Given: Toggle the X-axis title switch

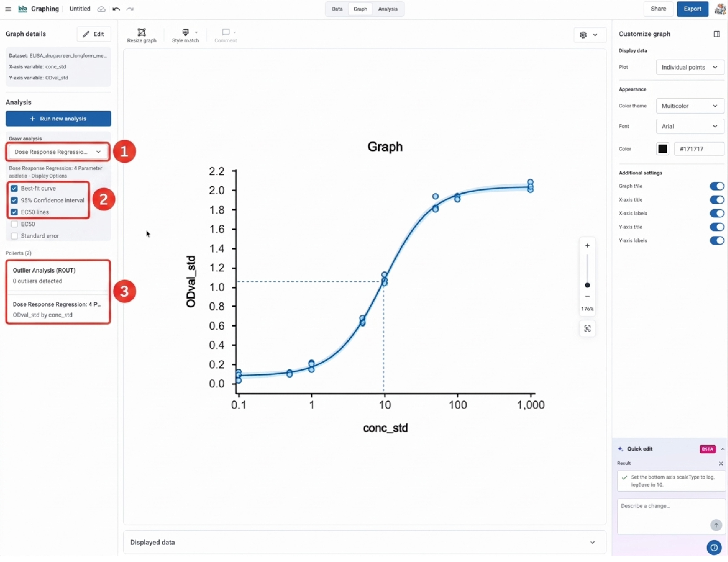Looking at the screenshot, I should [x=717, y=200].
